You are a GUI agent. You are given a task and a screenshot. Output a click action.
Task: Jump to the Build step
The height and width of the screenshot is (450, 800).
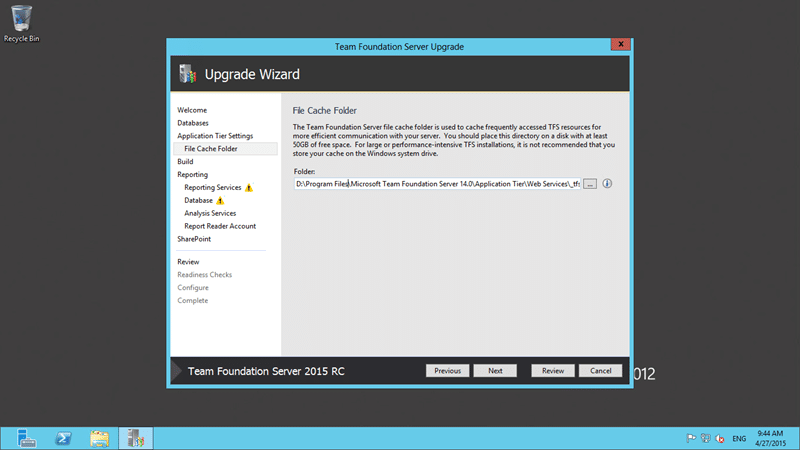pos(185,162)
